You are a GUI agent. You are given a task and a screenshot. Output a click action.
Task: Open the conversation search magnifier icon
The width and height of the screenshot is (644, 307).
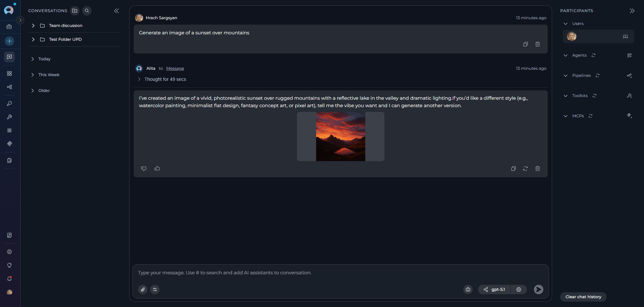pos(87,11)
